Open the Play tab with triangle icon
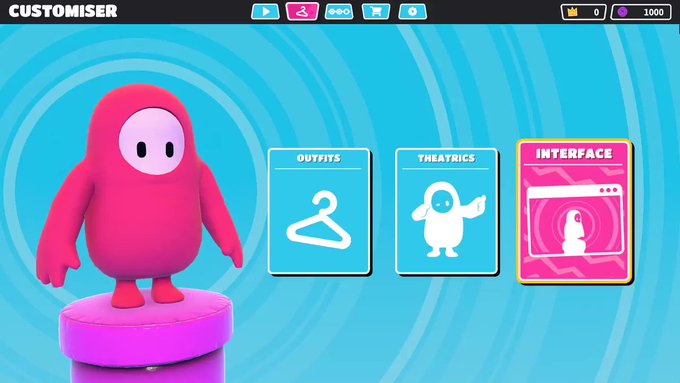 click(265, 12)
